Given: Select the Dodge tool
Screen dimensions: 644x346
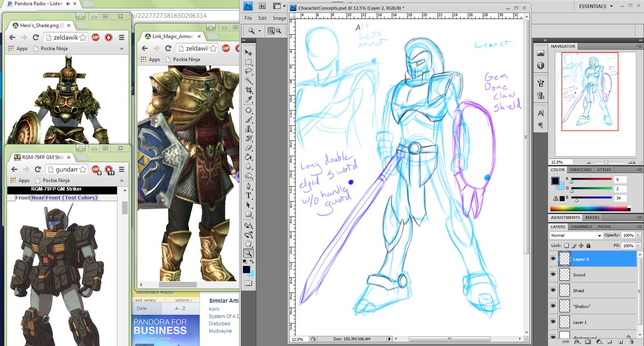Looking at the screenshot, I should (x=249, y=176).
